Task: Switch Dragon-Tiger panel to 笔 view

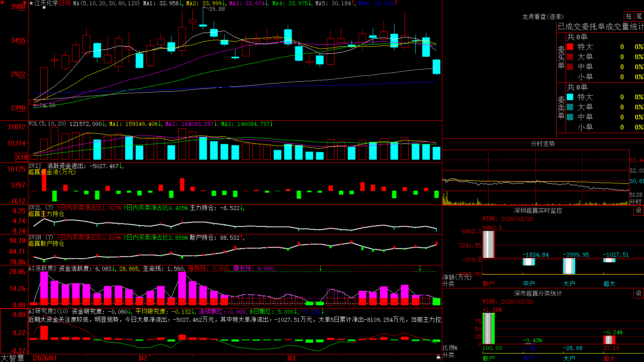Action: (639, 16)
